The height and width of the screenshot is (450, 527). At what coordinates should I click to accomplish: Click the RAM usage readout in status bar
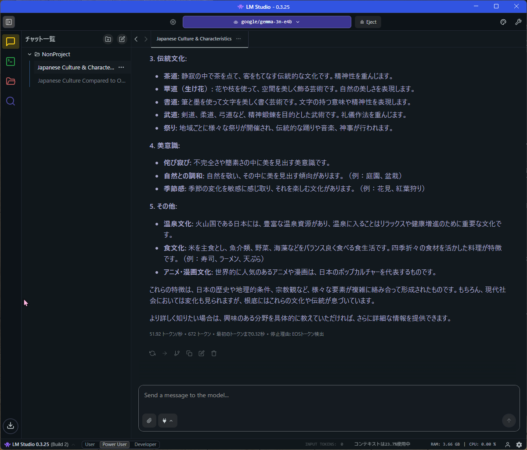pyautogui.click(x=446, y=444)
